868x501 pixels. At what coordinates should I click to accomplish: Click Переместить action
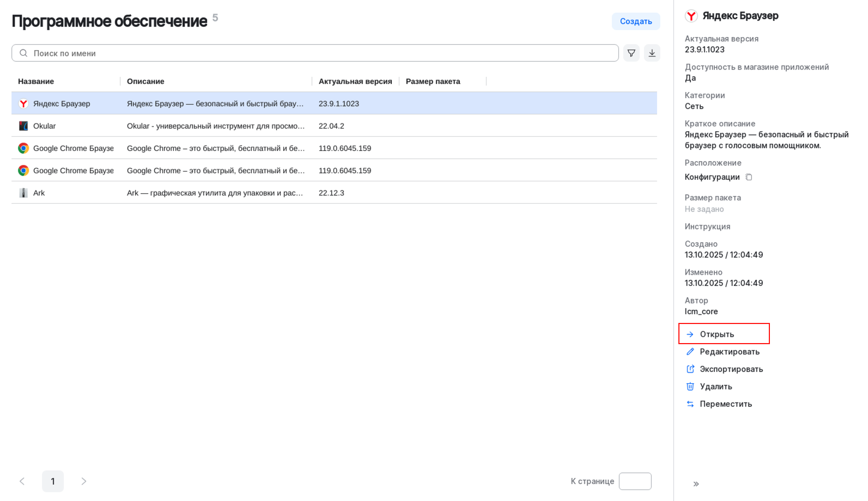tap(719, 404)
